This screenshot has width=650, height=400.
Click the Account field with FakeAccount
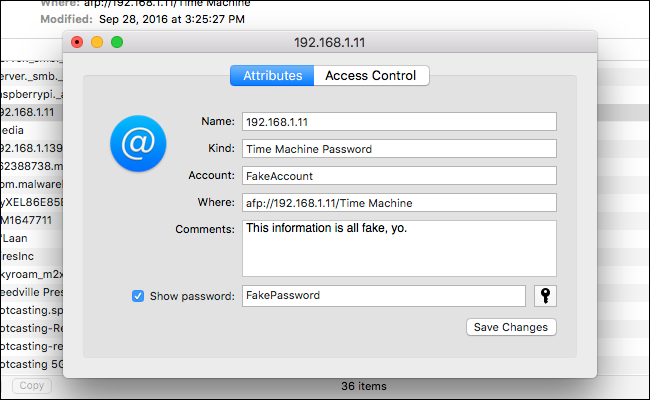click(398, 176)
